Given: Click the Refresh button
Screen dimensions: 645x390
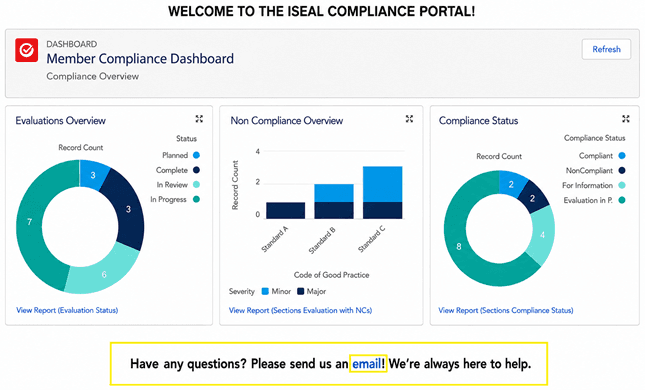Looking at the screenshot, I should click(606, 49).
